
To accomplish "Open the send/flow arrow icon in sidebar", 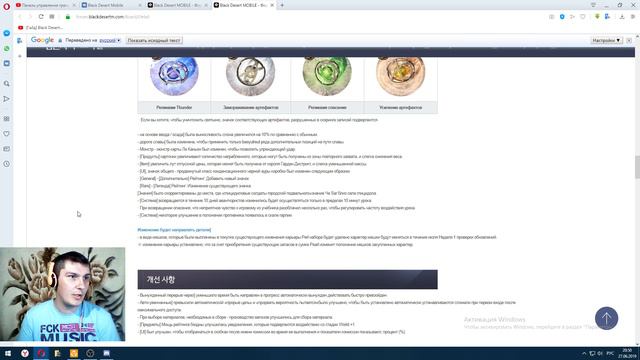I will 7,99.
